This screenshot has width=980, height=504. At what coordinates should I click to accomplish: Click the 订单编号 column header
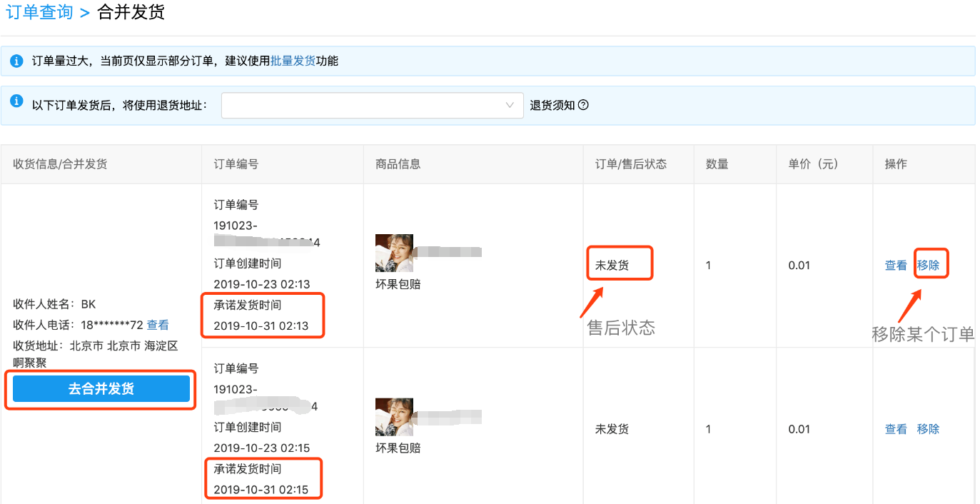point(236,164)
